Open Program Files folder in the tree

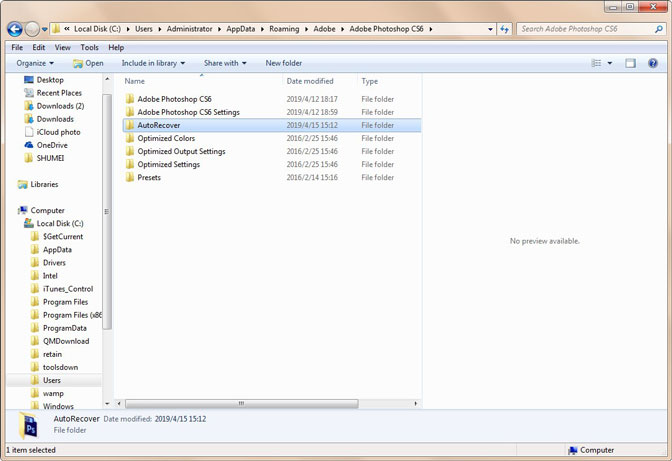65,302
